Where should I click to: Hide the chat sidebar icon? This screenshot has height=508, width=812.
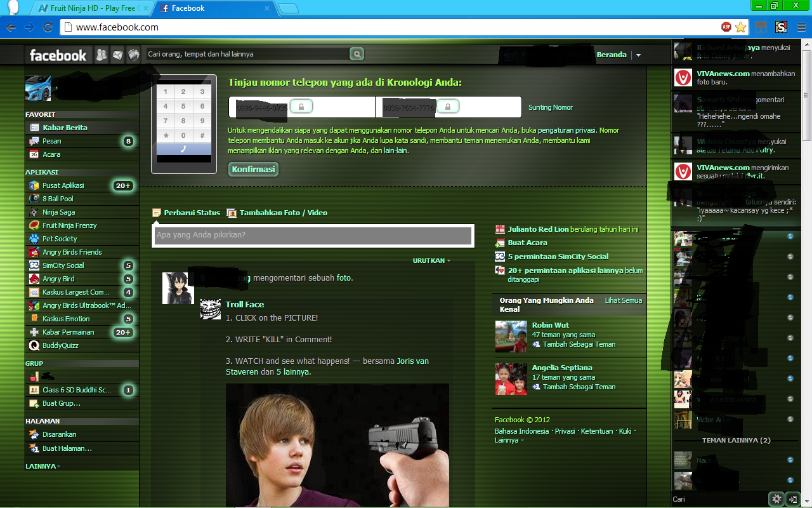pyautogui.click(x=792, y=499)
